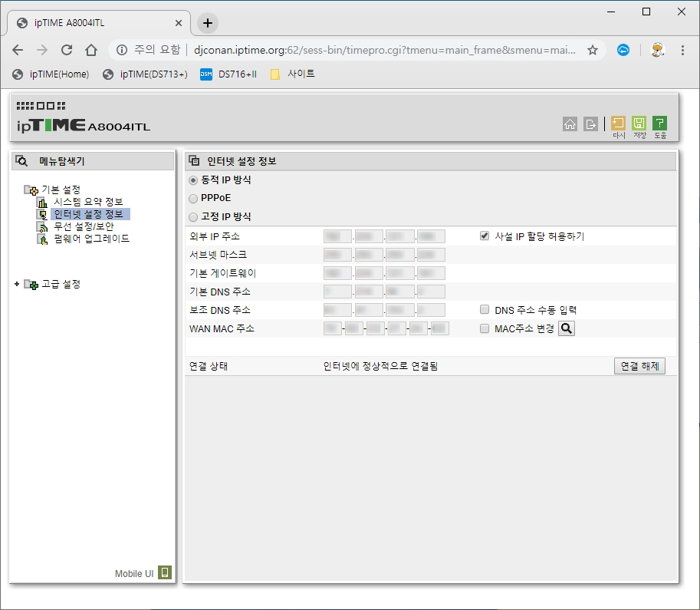Screen dimensions: 700x610
Task: Toggle 사설 IP 할당 허용하기 checkbox
Action: pyautogui.click(x=485, y=236)
